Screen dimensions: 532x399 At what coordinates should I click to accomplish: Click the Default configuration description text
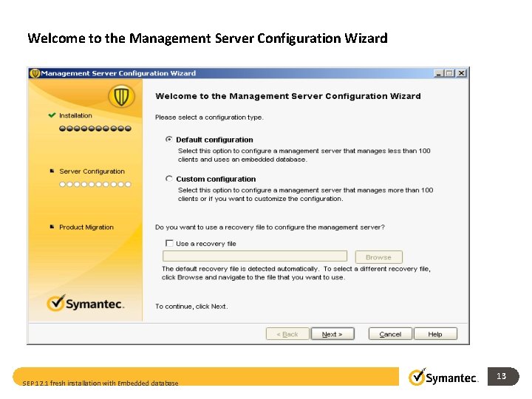click(x=304, y=155)
